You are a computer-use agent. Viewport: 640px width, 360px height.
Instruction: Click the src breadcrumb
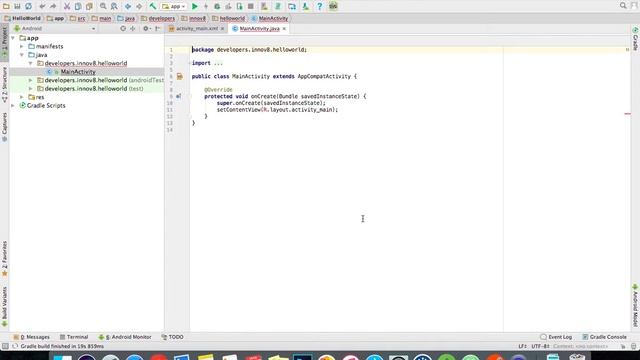78,18
